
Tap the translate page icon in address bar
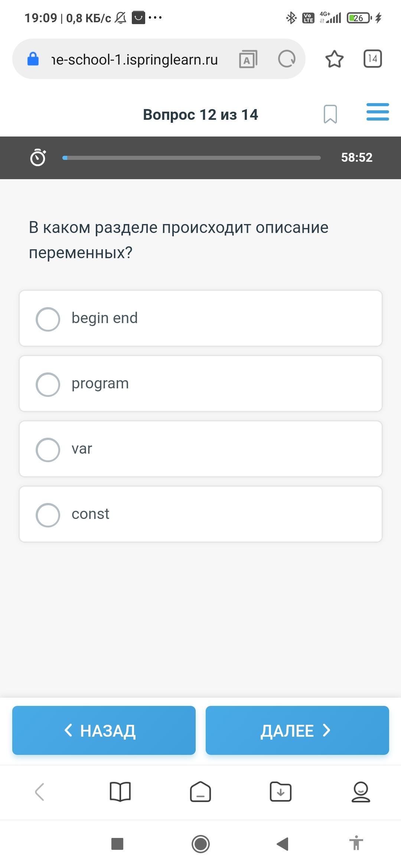tap(248, 59)
